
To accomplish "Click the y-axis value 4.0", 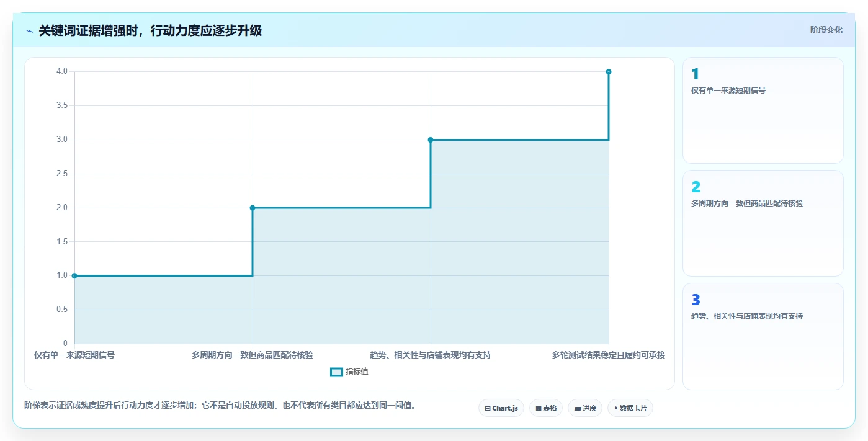I will (61, 71).
